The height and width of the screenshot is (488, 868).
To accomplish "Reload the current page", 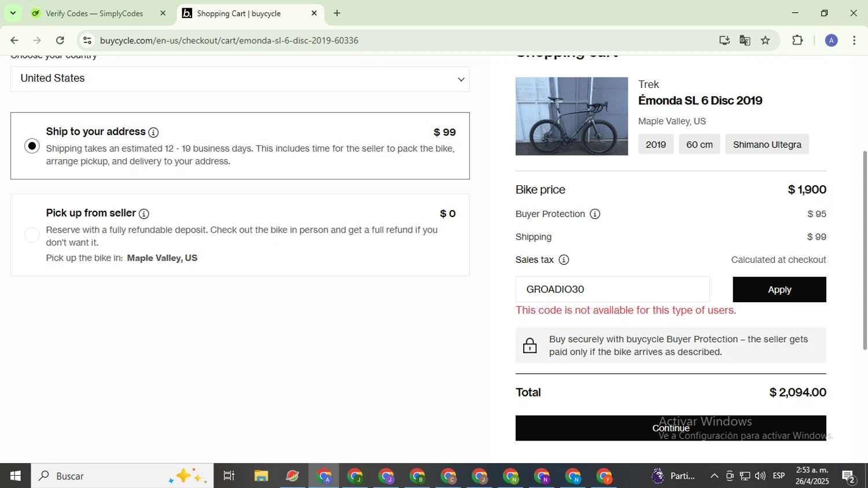I will pos(60,41).
